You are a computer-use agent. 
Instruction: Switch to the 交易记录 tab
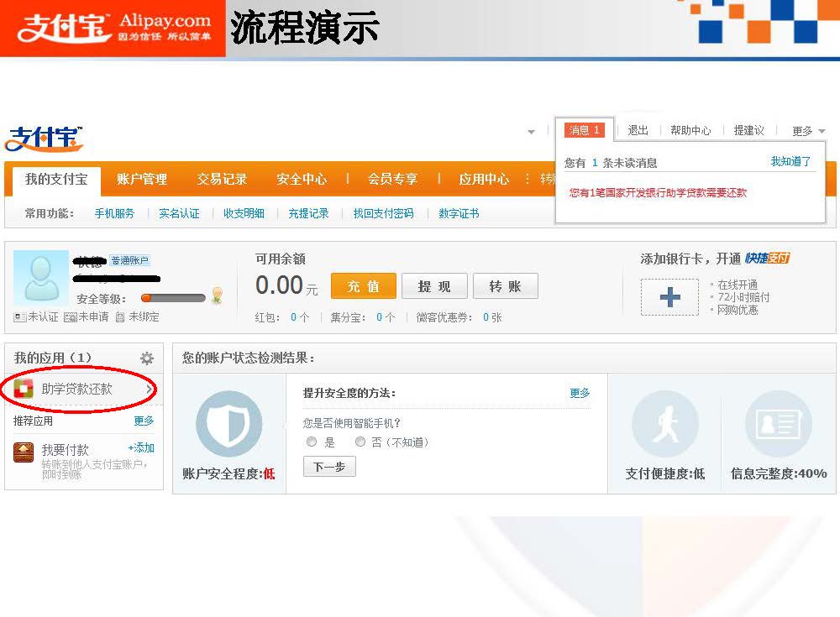click(222, 179)
